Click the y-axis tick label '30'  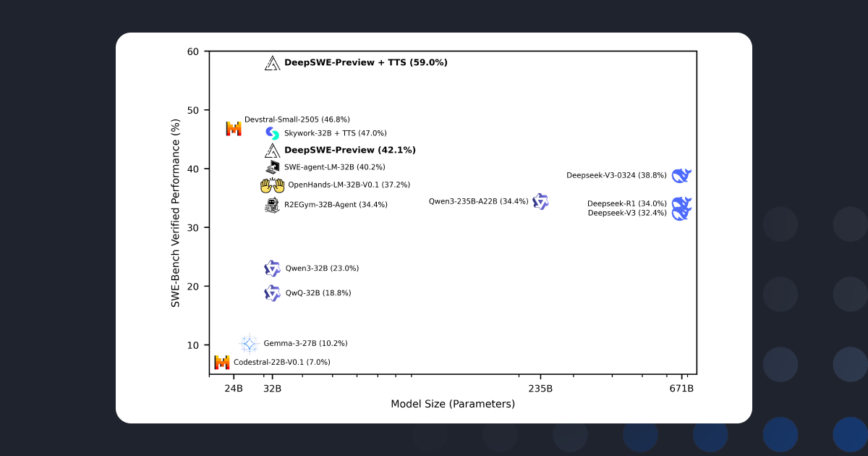point(192,227)
